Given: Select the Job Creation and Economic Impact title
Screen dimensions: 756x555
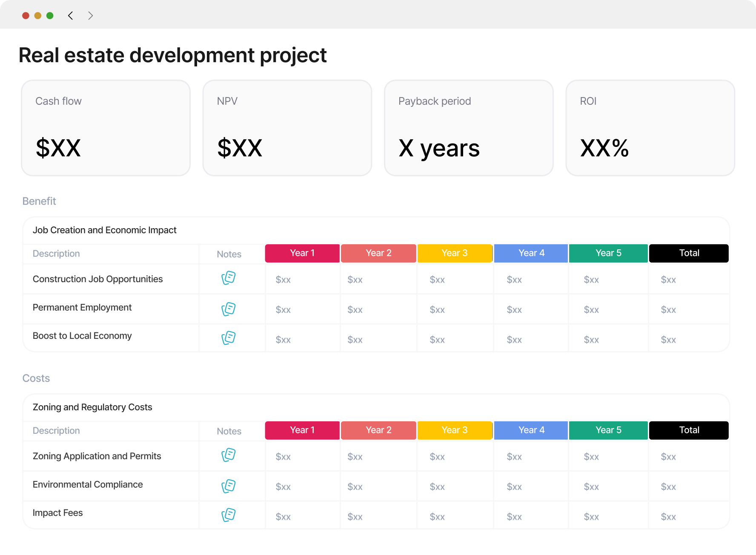Looking at the screenshot, I should click(x=104, y=230).
